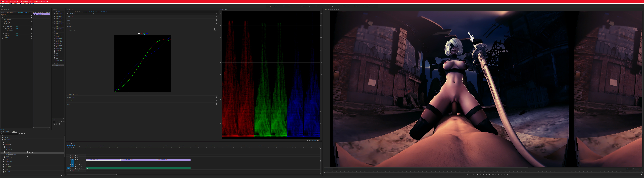
Task: Select the Type tool
Action: (x=59, y=124)
